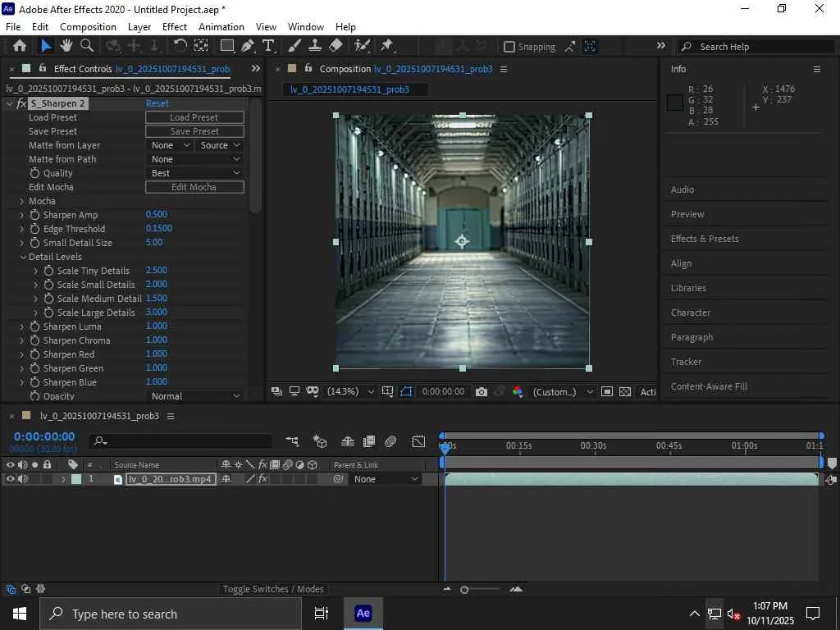The image size is (840, 630).
Task: Open the Effects & Presets panel
Action: point(705,239)
